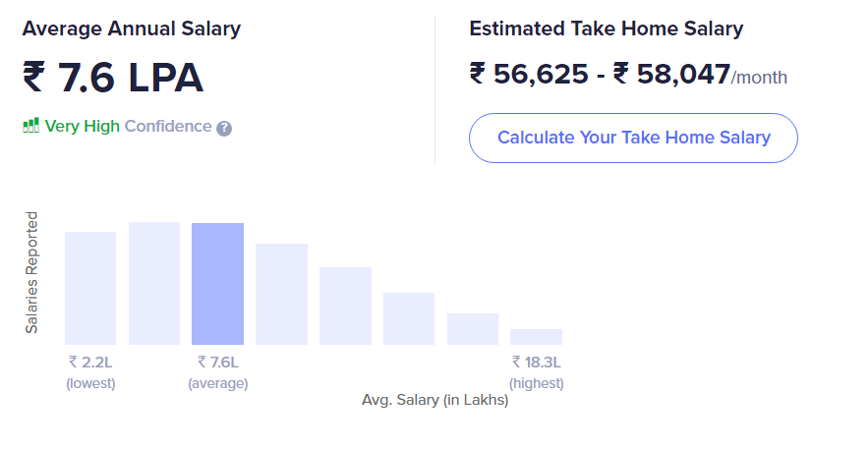
Task: Click the Estimated Take Home Salary heading
Action: click(607, 28)
